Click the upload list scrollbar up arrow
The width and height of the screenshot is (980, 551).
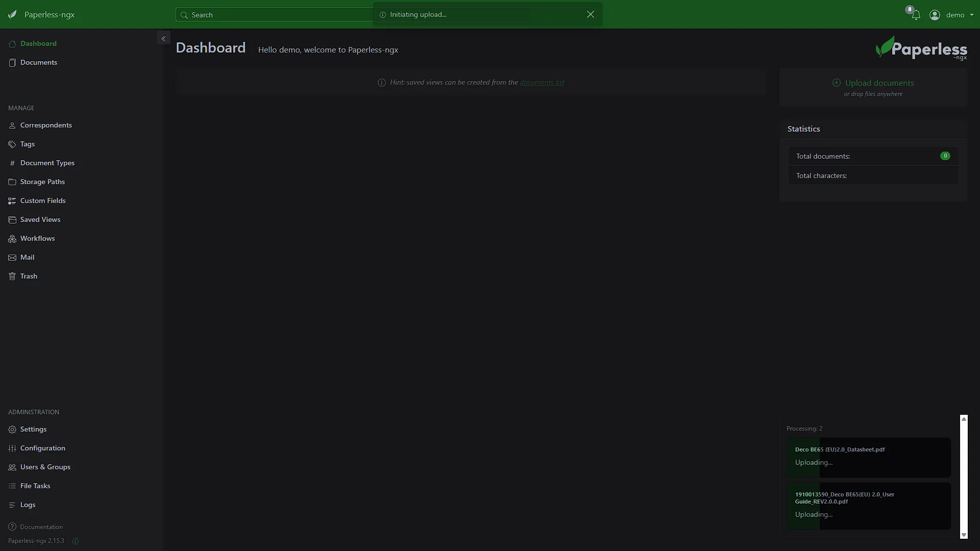pos(964,419)
